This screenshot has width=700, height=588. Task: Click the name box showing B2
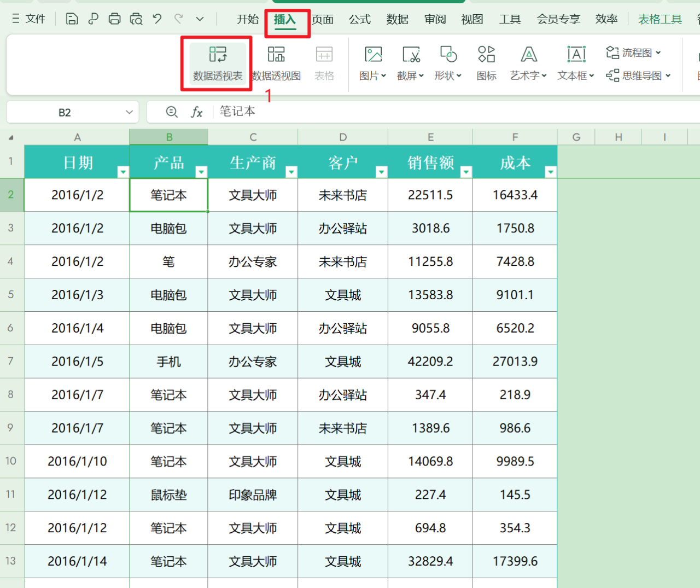65,112
